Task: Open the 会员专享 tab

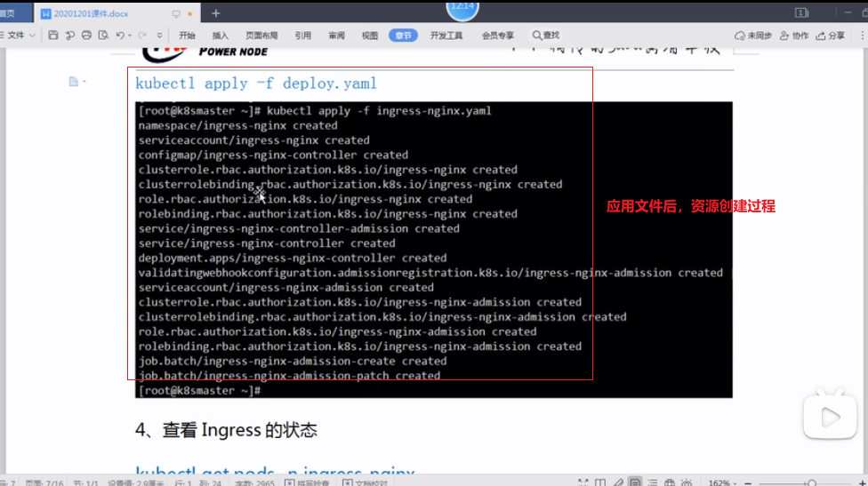Action: (498, 36)
